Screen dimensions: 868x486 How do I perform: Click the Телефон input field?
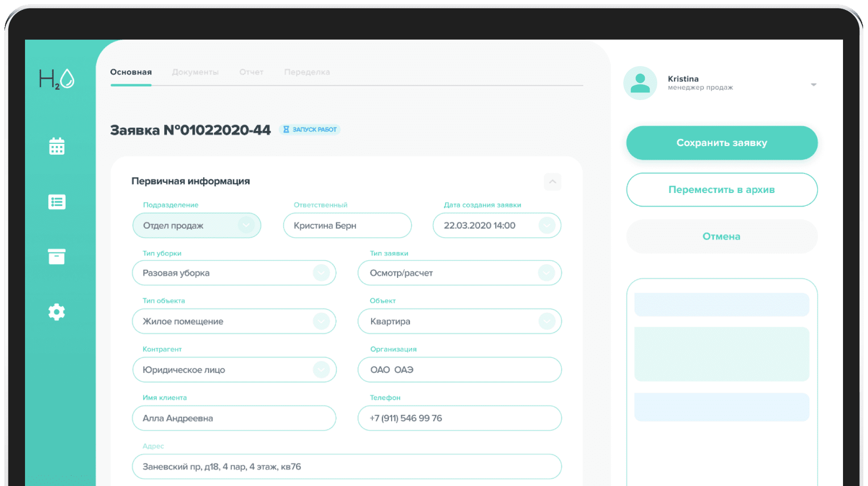(x=459, y=418)
